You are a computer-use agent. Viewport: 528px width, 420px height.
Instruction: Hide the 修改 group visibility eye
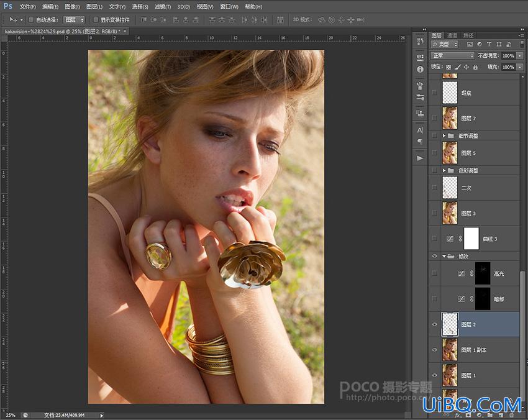click(x=434, y=257)
